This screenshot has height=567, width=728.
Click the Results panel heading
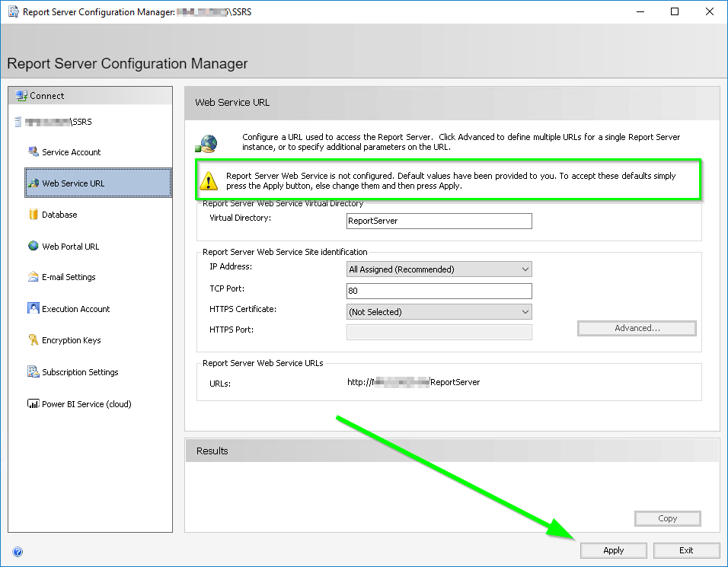212,451
